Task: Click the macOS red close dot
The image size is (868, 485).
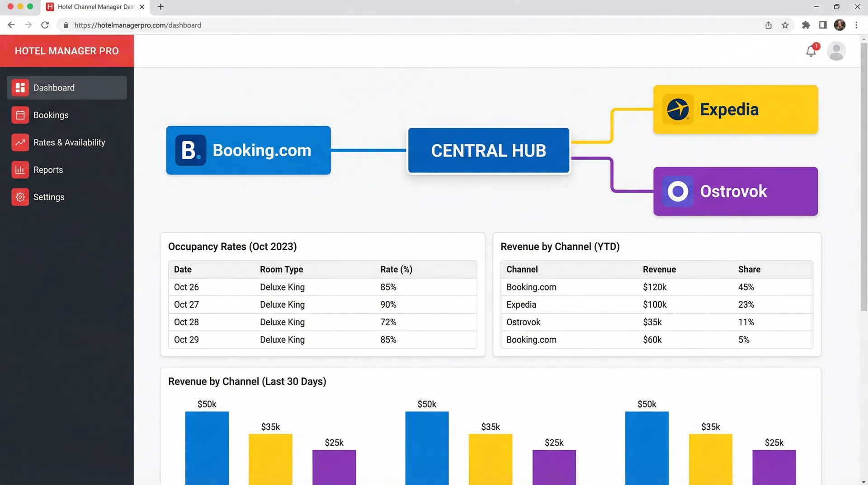Action: pyautogui.click(x=10, y=7)
